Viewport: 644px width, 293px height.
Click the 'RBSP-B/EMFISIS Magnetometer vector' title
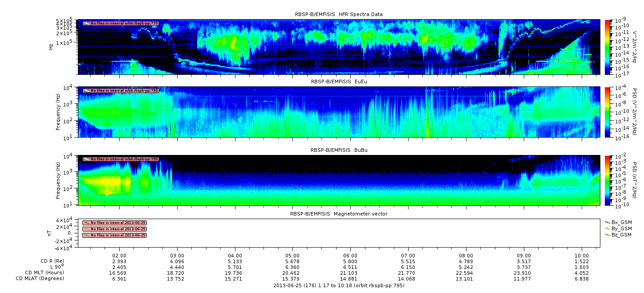coord(339,214)
